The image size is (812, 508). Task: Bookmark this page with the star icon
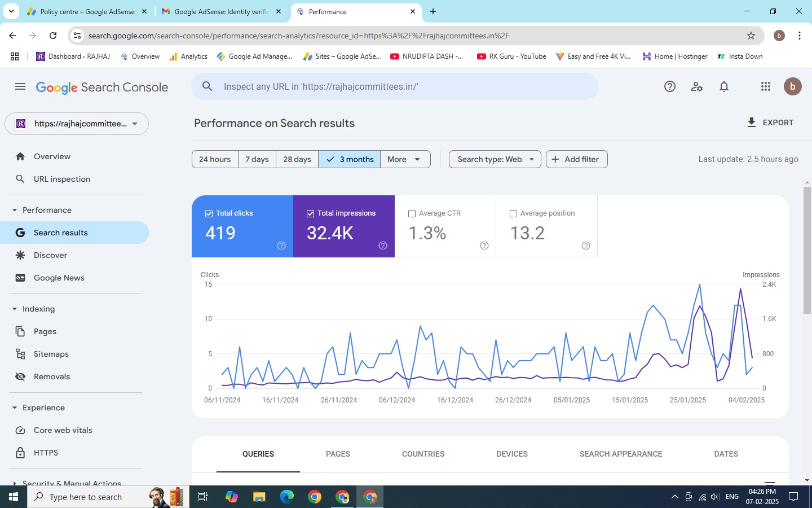point(751,36)
